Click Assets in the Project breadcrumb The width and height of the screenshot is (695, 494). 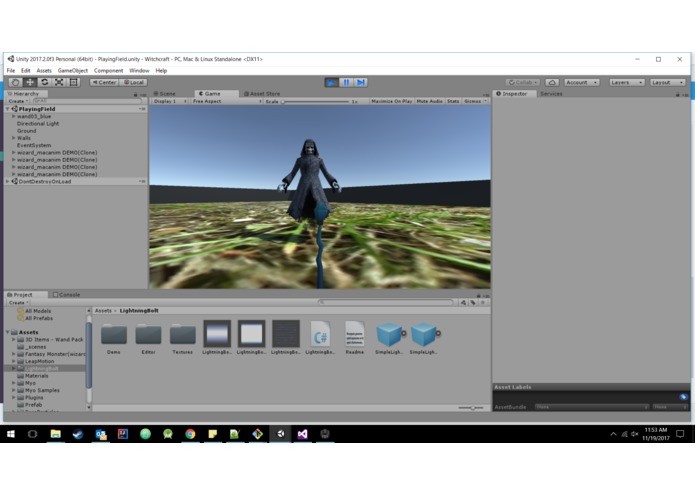click(x=103, y=311)
